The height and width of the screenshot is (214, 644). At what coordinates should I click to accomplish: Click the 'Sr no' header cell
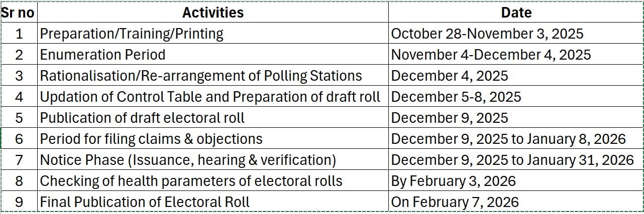(19, 13)
